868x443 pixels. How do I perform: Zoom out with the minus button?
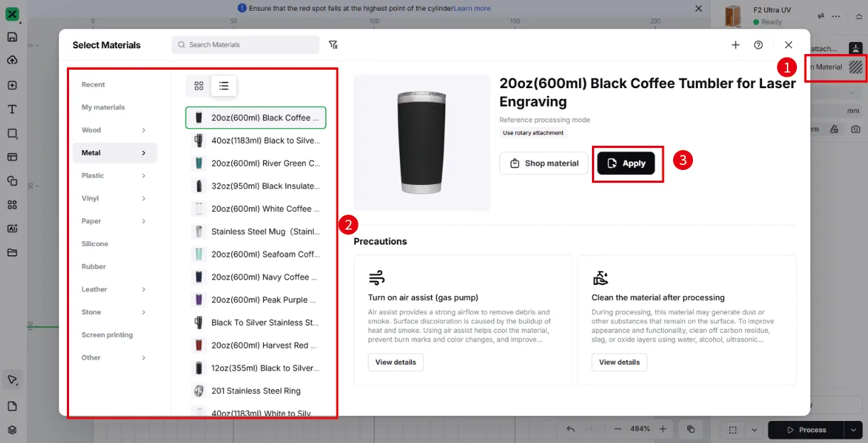point(618,429)
